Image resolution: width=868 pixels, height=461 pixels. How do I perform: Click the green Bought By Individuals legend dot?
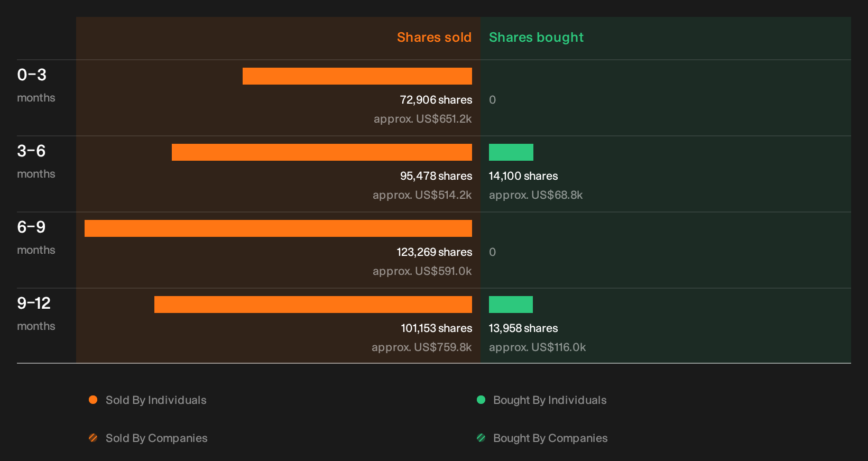pyautogui.click(x=481, y=400)
